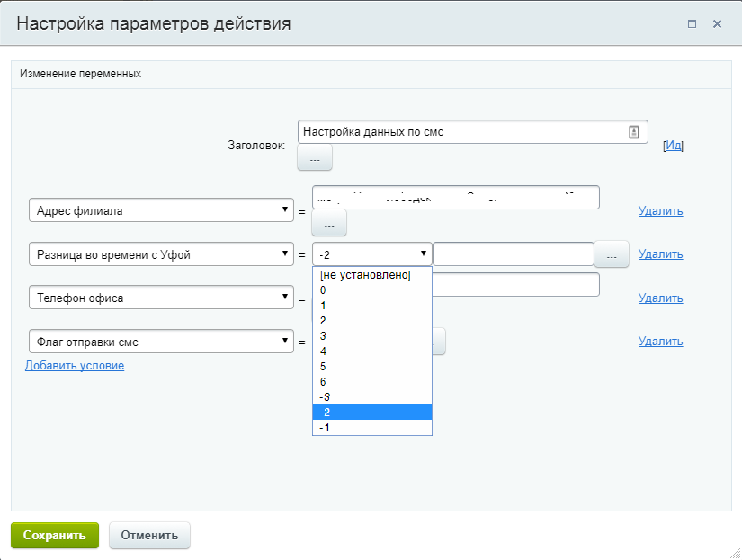Select option 5 in the dropdown list
The width and height of the screenshot is (742, 560).
coord(372,366)
